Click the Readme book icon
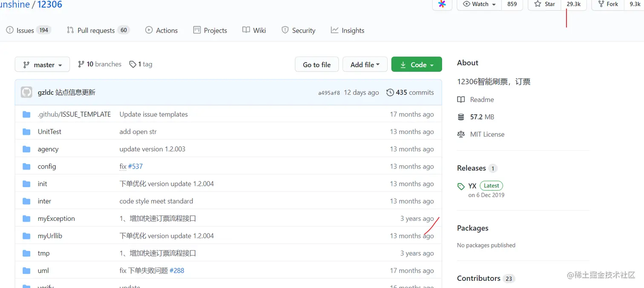 click(x=461, y=100)
